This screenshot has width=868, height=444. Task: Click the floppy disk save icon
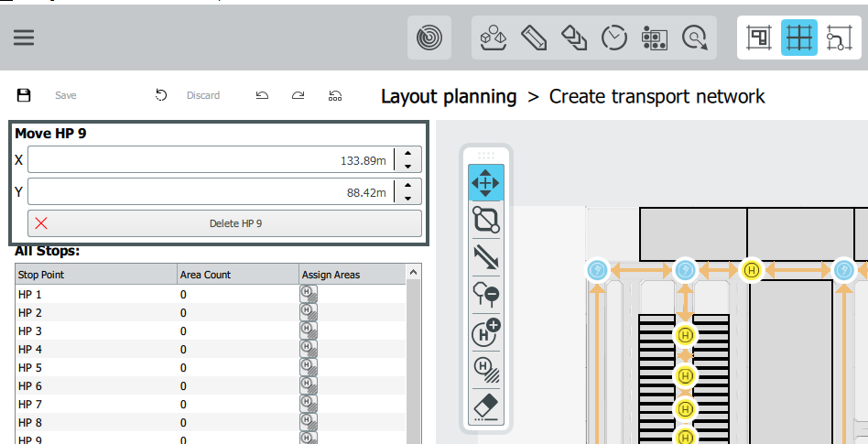(x=24, y=95)
